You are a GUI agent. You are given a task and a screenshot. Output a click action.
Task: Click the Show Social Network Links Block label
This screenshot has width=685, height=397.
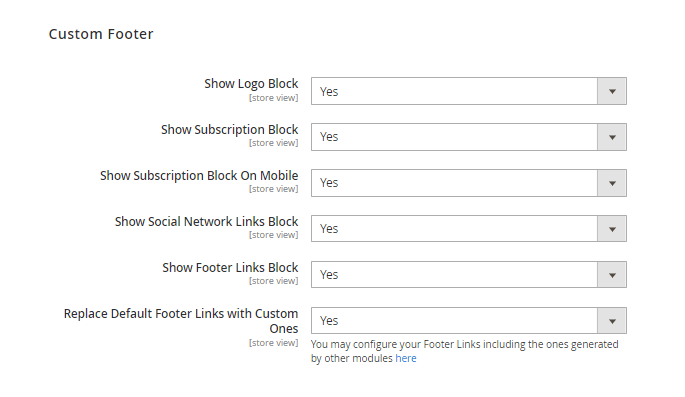206,222
